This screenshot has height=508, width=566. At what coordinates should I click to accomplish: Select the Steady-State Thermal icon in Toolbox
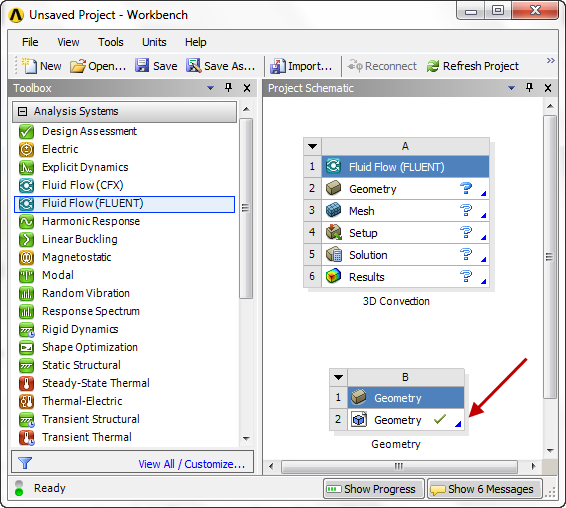click(x=26, y=383)
